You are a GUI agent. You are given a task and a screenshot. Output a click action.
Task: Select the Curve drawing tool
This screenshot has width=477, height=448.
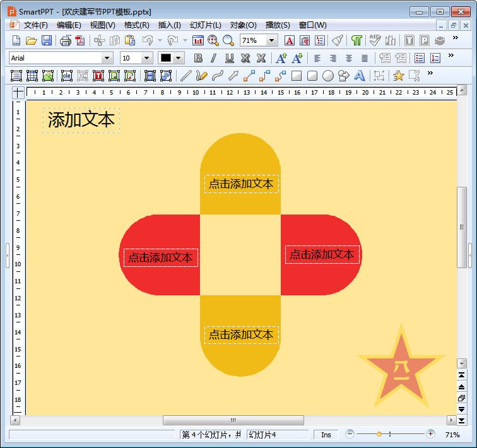tap(217, 76)
